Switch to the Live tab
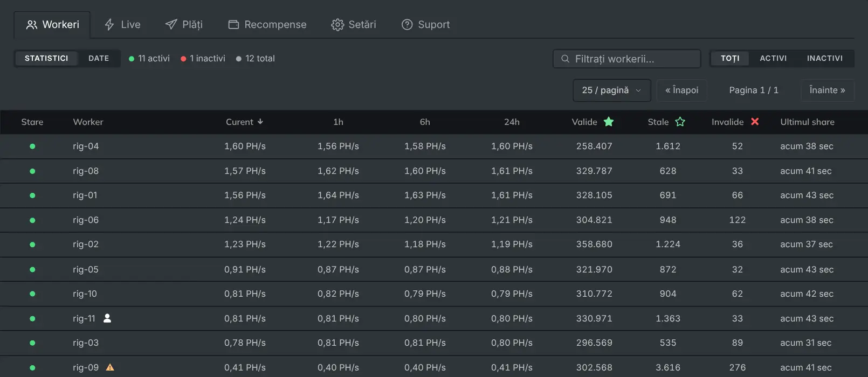The width and height of the screenshot is (868, 377). (x=122, y=25)
